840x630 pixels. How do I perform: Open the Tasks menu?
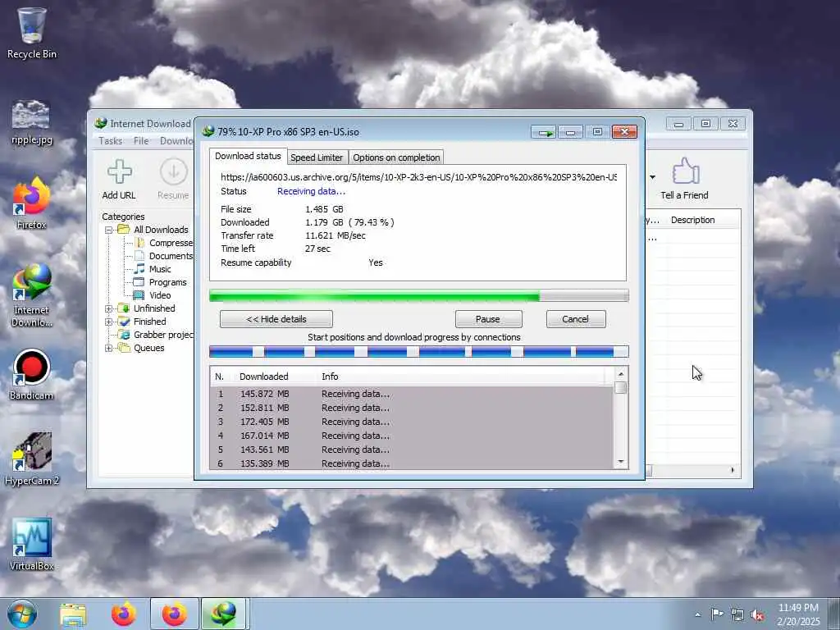pyautogui.click(x=111, y=141)
